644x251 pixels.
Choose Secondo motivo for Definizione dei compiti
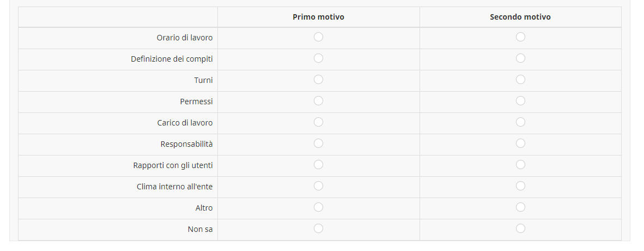click(x=520, y=58)
